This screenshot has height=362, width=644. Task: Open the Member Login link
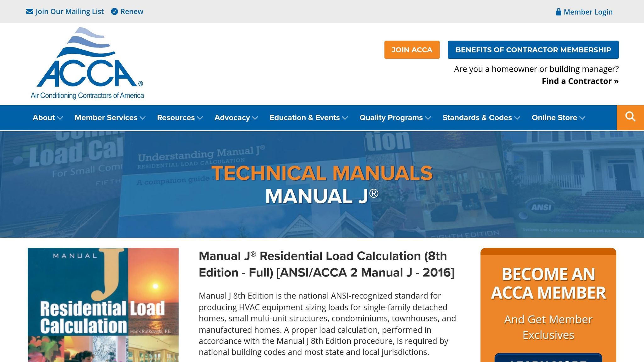tap(588, 12)
